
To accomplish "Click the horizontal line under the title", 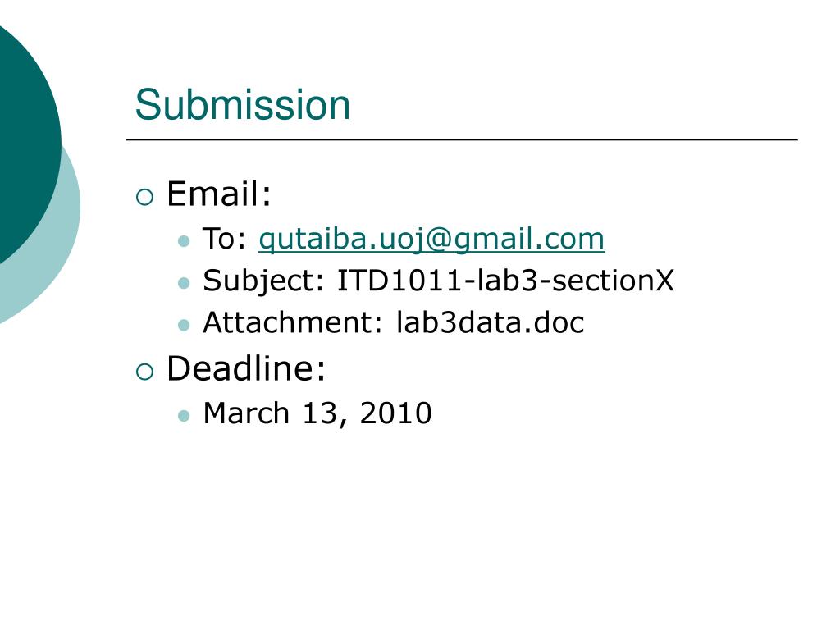I will [x=462, y=139].
